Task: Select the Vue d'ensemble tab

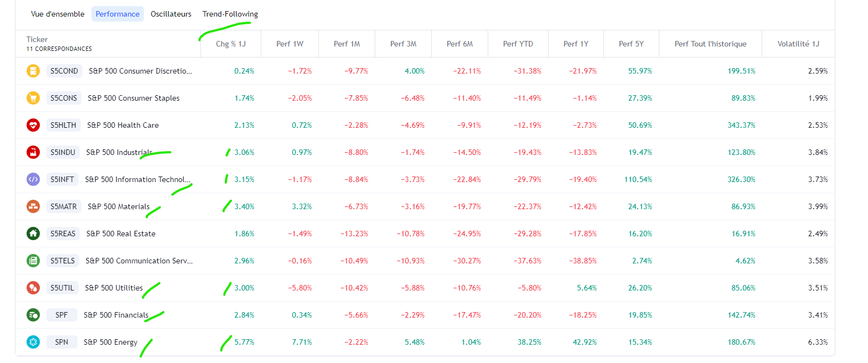Action: 58,14
